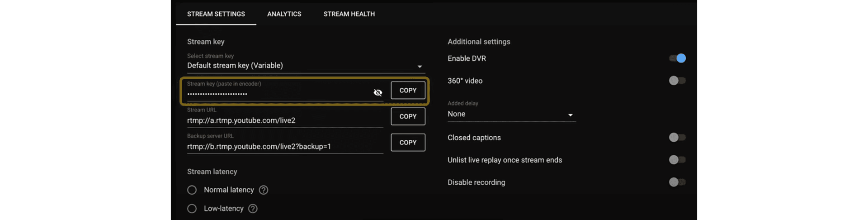Expand the Added delay dropdown
Screen dimensions: 868x220
[570, 115]
